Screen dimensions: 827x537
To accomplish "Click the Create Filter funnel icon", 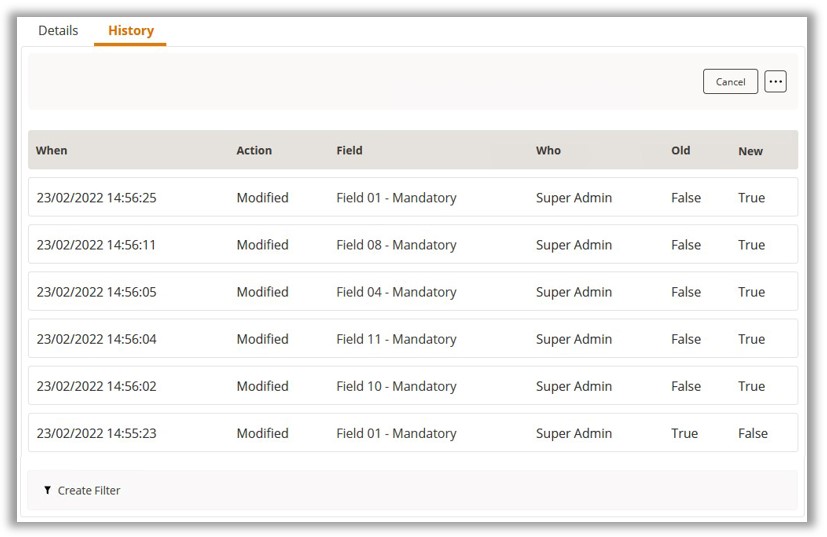I will [47, 491].
